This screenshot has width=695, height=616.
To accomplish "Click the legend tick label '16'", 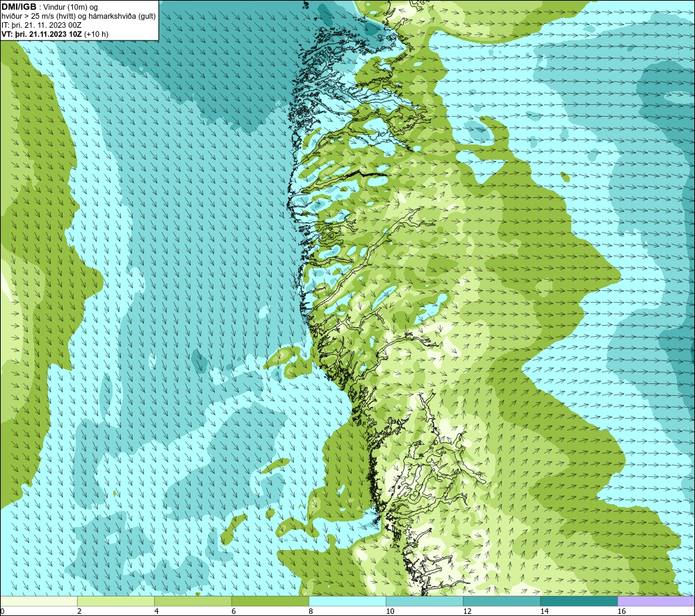I will point(621,612).
